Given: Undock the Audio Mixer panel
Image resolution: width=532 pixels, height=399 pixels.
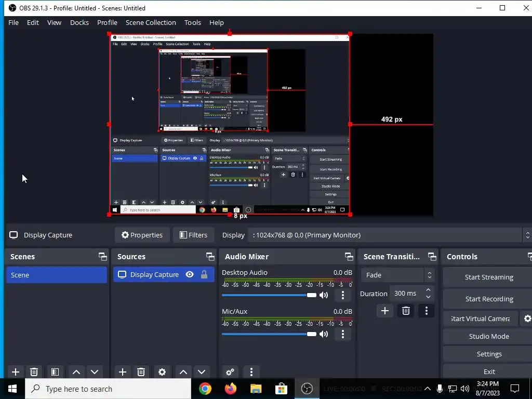Looking at the screenshot, I should point(349,257).
